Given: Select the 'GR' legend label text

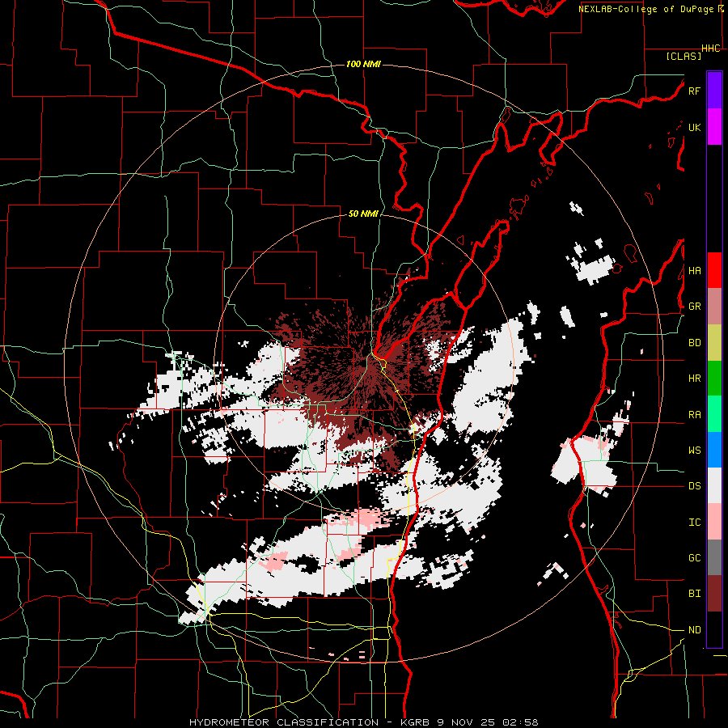Looking at the screenshot, I should click(694, 307).
